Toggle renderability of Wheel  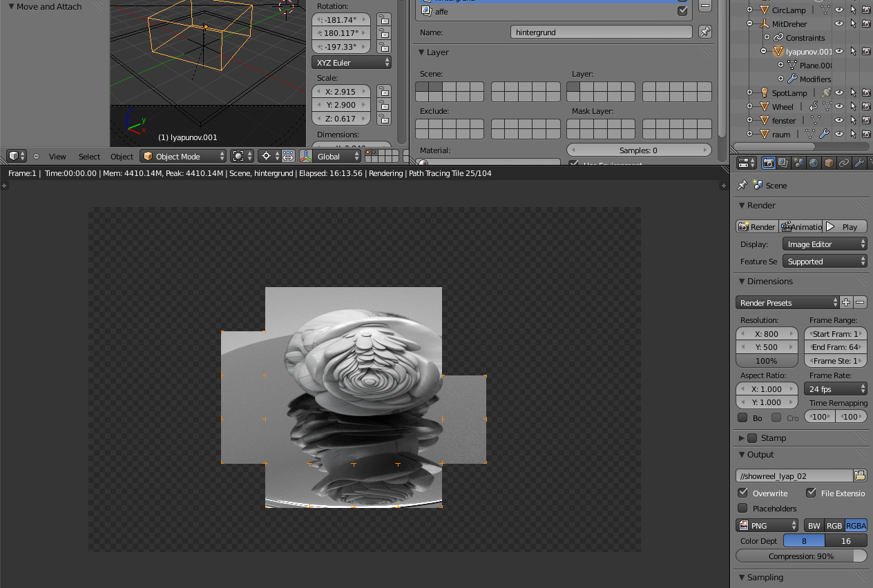[866, 106]
